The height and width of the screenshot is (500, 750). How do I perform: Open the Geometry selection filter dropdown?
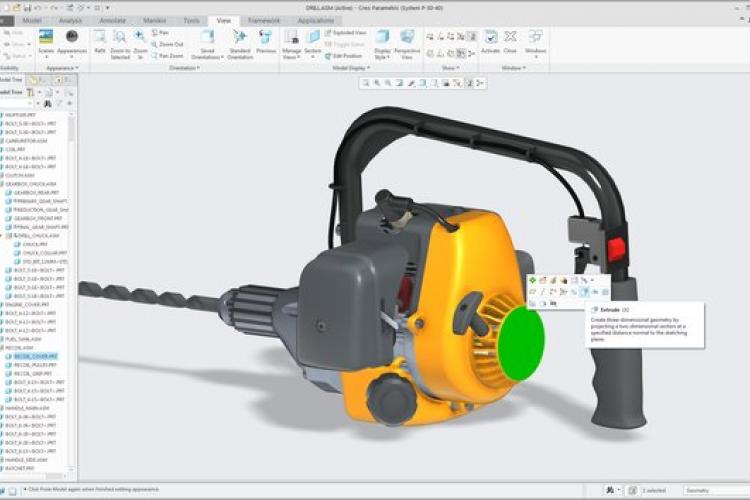[x=716, y=490]
